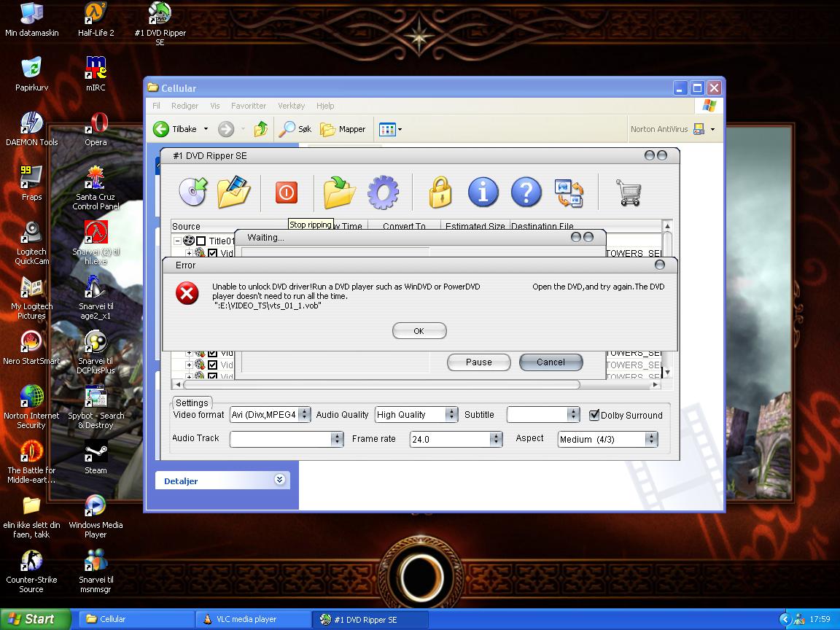Open video file folder icon in DVD Ripper
Image resolution: width=840 pixels, height=630 pixels.
click(234, 192)
